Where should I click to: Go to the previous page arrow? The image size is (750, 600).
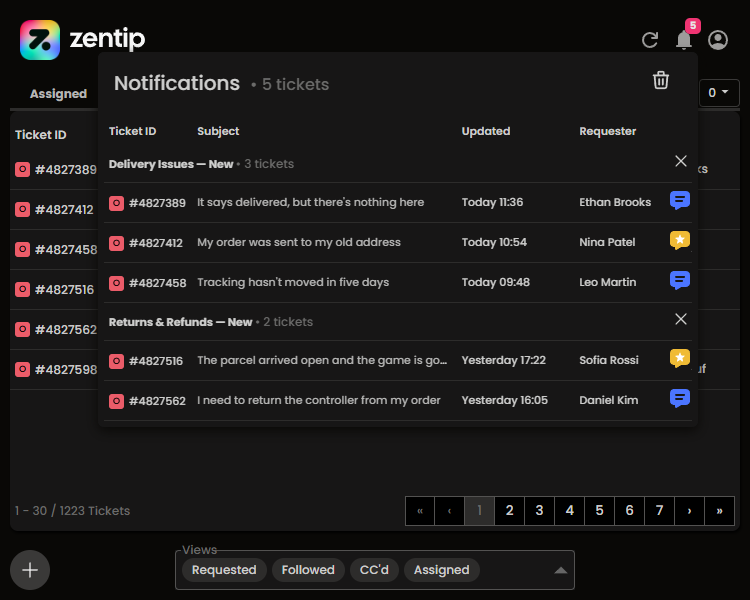449,511
